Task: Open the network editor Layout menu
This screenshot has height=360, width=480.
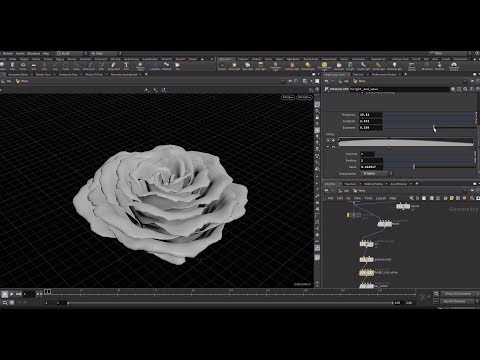Action: [381, 198]
